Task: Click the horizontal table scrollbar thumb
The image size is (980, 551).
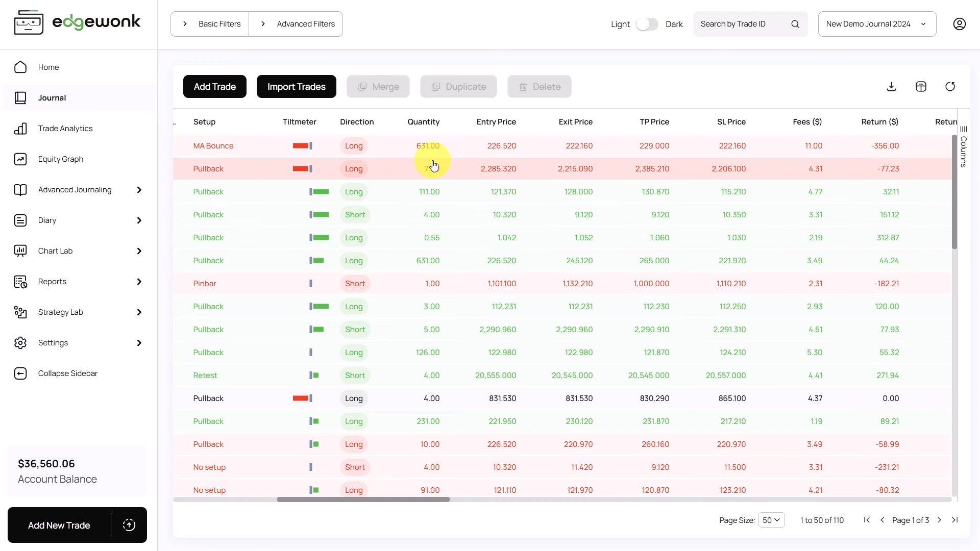Action: point(363,499)
